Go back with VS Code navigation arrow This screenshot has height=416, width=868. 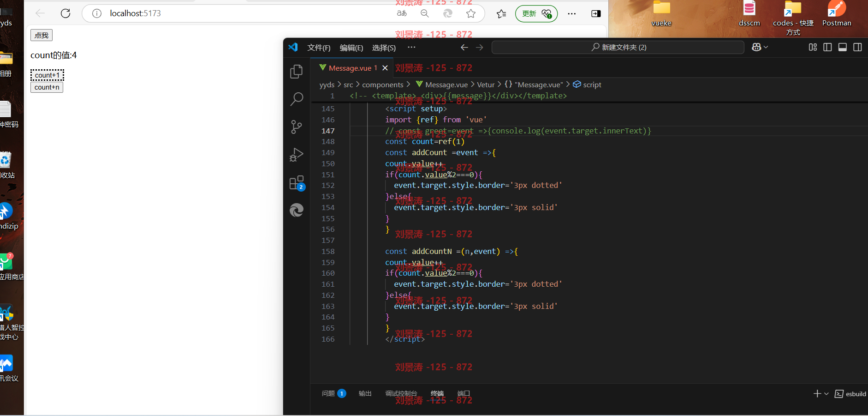click(x=464, y=48)
